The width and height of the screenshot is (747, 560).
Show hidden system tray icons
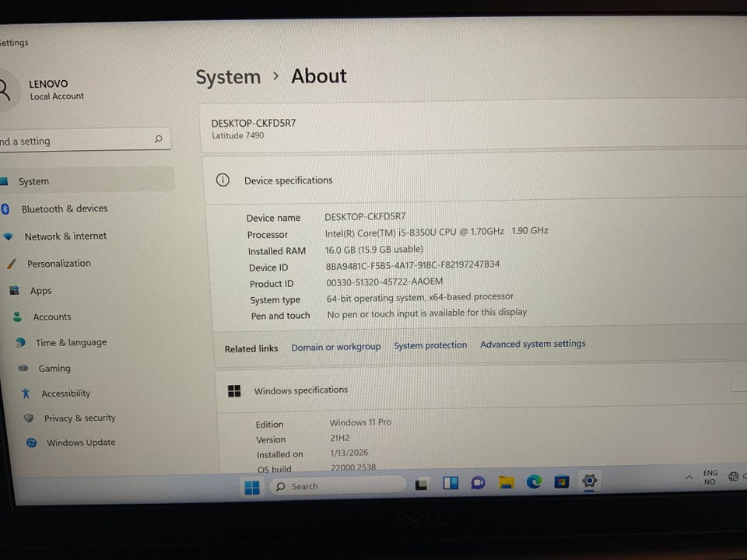click(689, 477)
